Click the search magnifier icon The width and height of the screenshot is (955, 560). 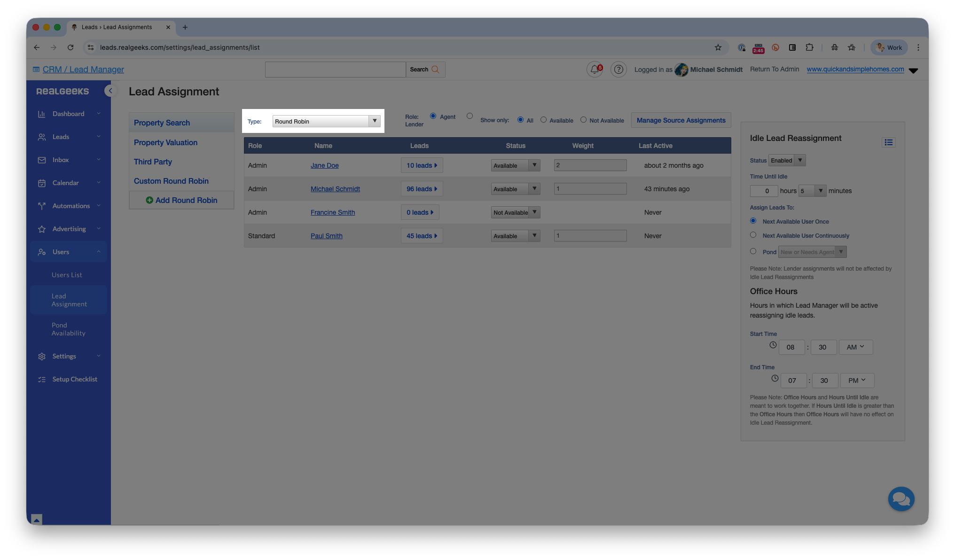pos(435,70)
